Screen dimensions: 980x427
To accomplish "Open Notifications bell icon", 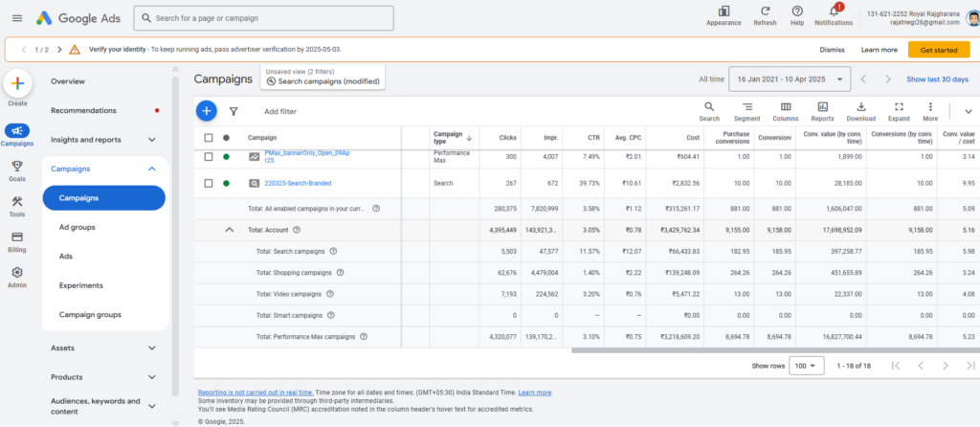I will coord(834,11).
